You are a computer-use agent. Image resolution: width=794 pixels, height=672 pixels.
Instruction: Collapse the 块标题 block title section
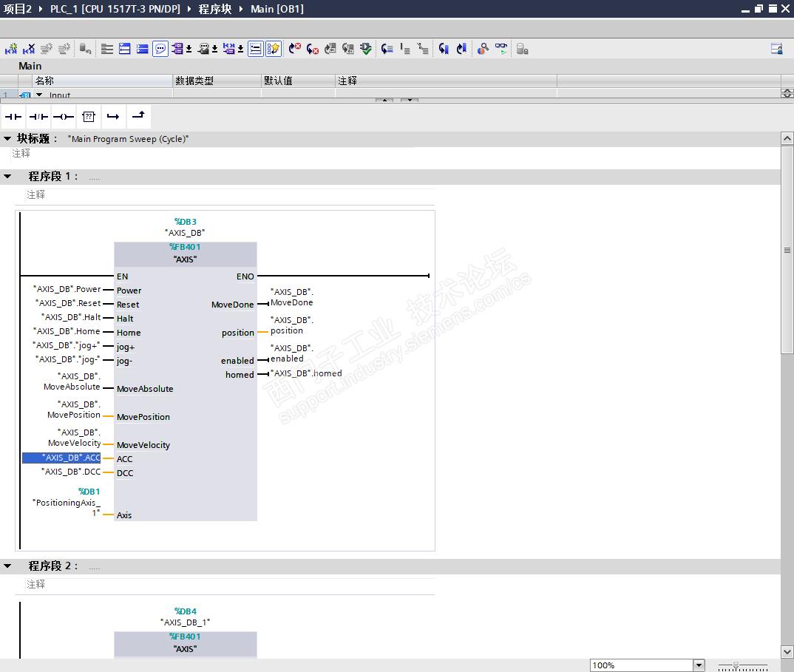click(7, 138)
